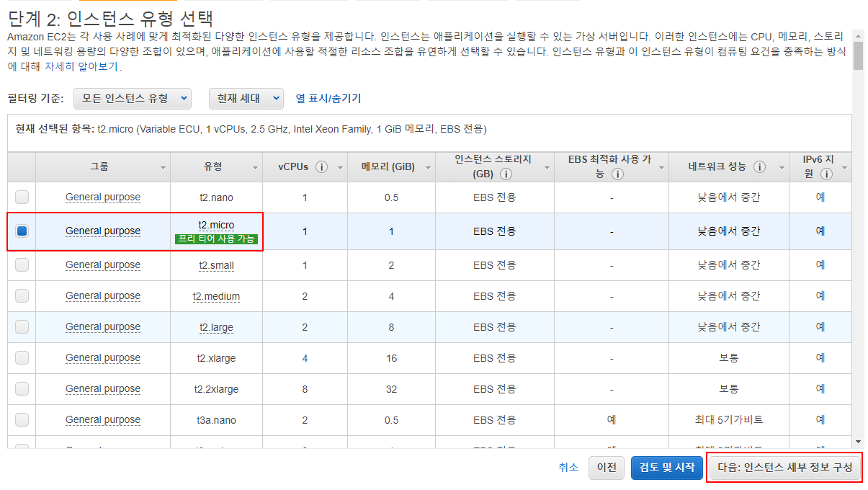Viewport: 868px width, 490px height.
Task: Click the t3a.nano type cell
Action: pyautogui.click(x=216, y=419)
